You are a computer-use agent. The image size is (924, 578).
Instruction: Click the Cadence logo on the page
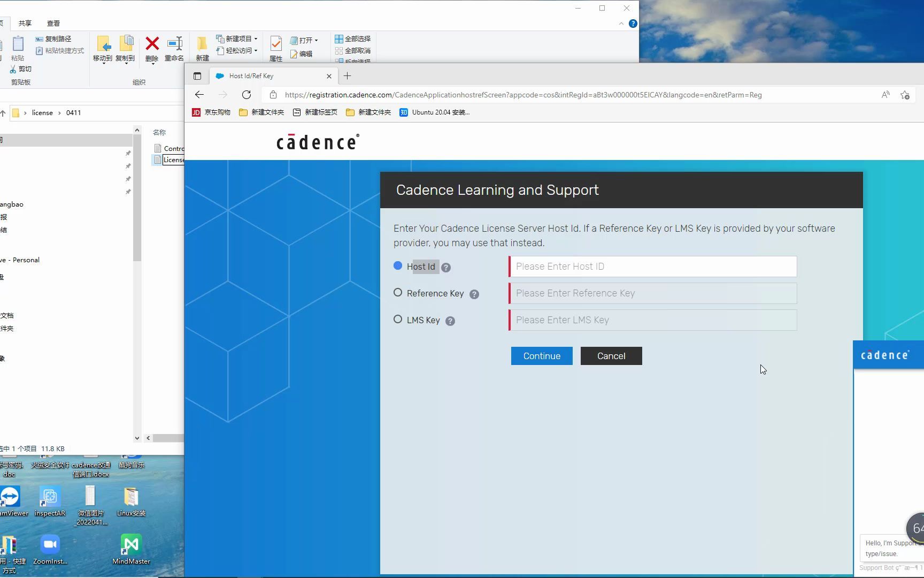click(x=318, y=142)
